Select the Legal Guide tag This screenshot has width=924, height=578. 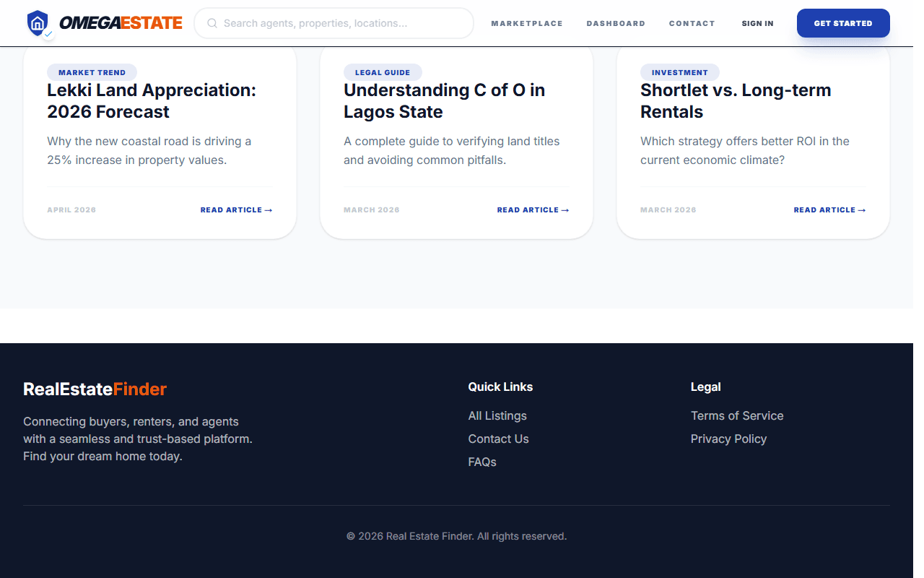[383, 72]
